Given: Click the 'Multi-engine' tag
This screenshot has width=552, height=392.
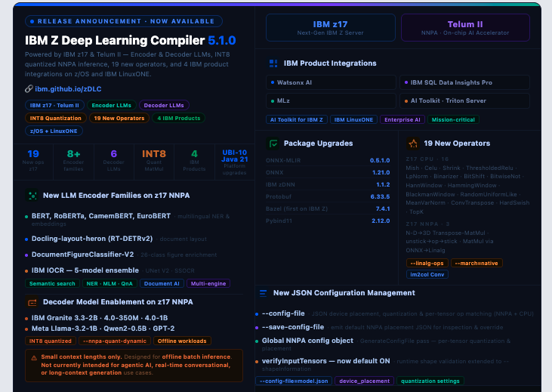Looking at the screenshot, I should (208, 283).
